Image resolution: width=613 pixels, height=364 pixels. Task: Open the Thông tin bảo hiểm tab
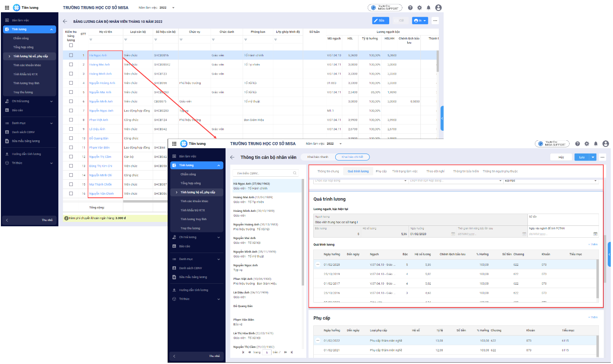[466, 171]
